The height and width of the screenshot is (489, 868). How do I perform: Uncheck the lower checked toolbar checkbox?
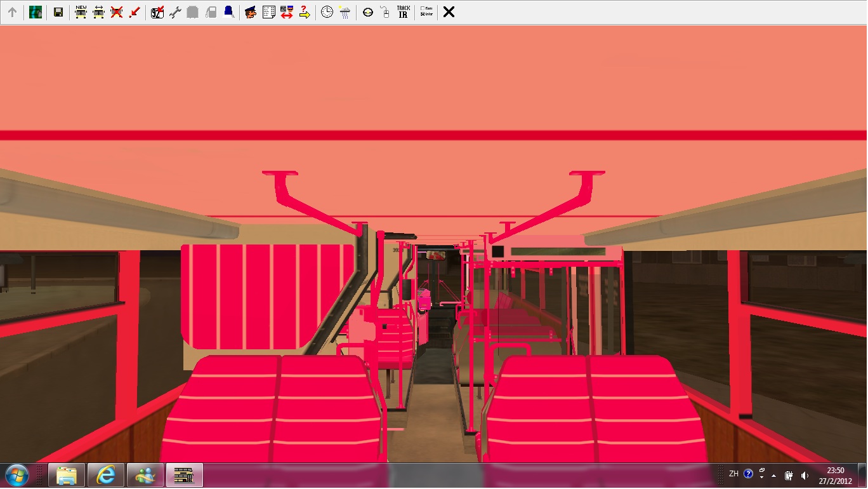point(423,15)
